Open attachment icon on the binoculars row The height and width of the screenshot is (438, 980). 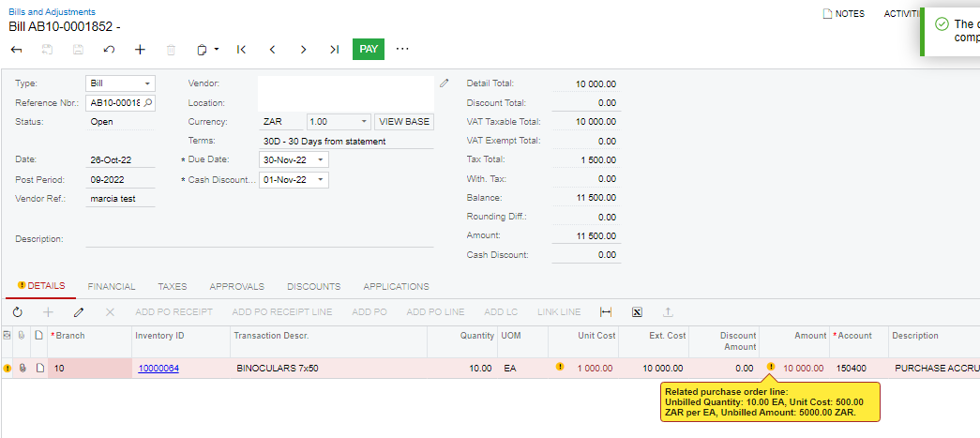[22, 369]
